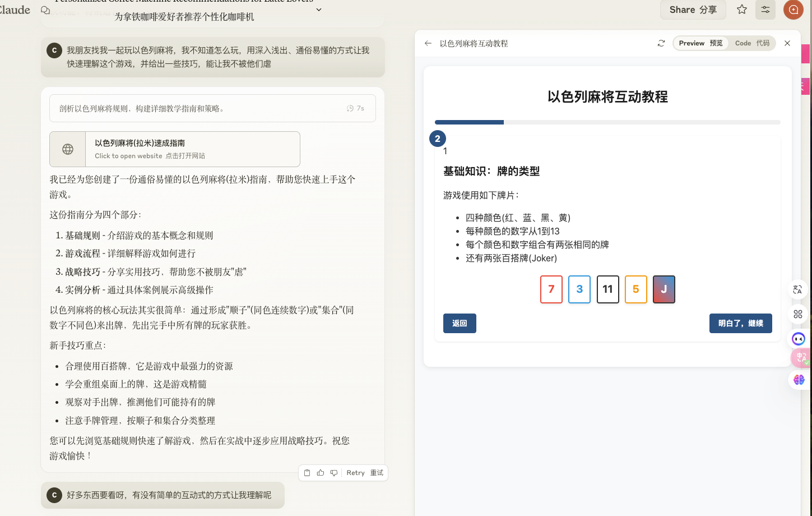Image resolution: width=812 pixels, height=516 pixels.
Task: Open the 以色列麻将(拉米)速成指南 artifact card
Action: (175, 149)
